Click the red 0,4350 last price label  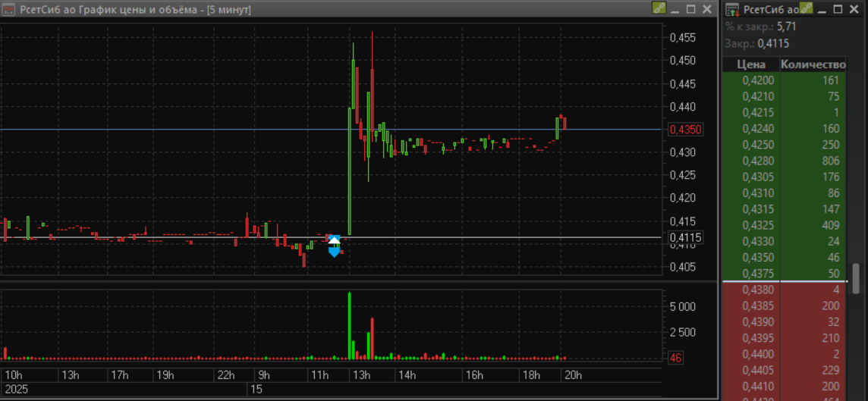tap(686, 130)
